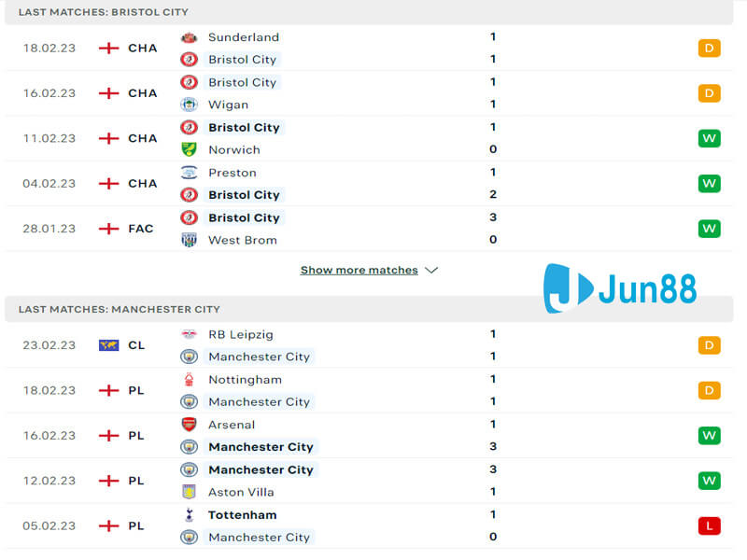The height and width of the screenshot is (560, 747).
Task: Click the Arsenal club crest icon
Action: [189, 425]
